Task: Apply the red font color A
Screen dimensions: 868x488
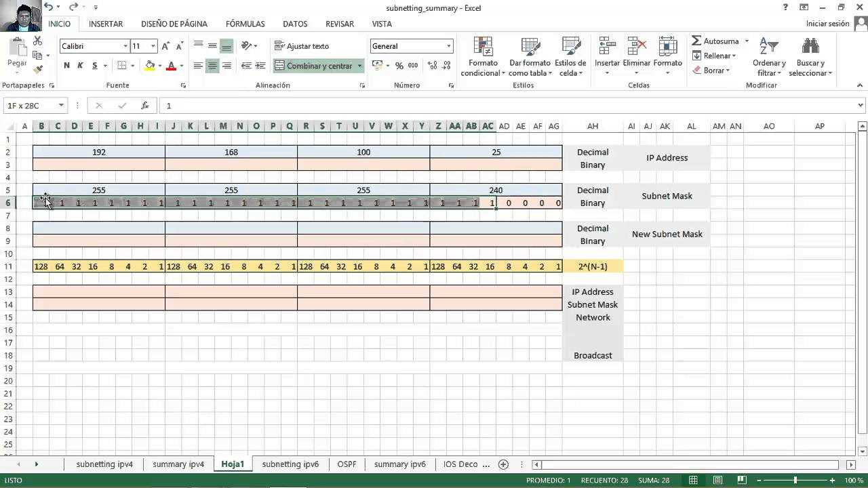Action: point(171,66)
